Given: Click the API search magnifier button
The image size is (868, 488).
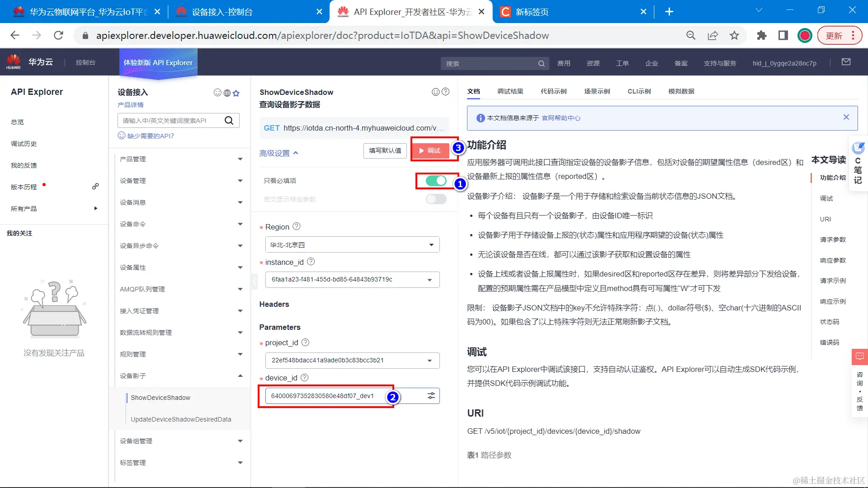Looking at the screenshot, I should coord(229,120).
